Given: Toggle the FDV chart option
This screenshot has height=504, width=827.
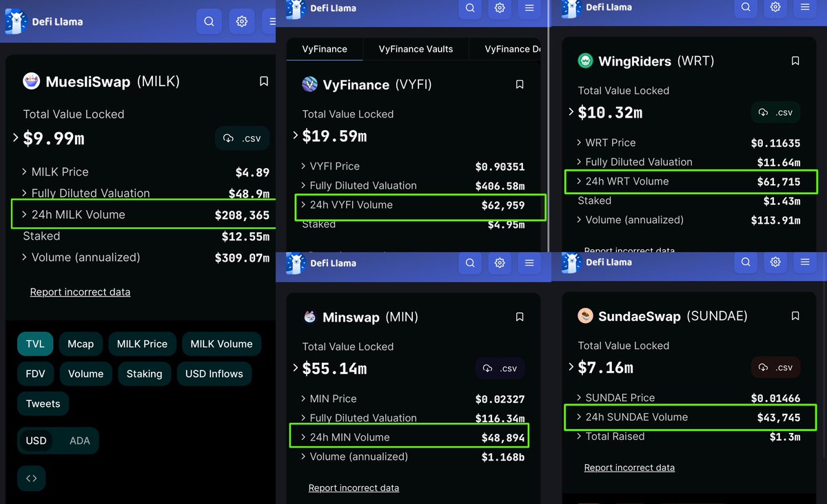Looking at the screenshot, I should 36,374.
